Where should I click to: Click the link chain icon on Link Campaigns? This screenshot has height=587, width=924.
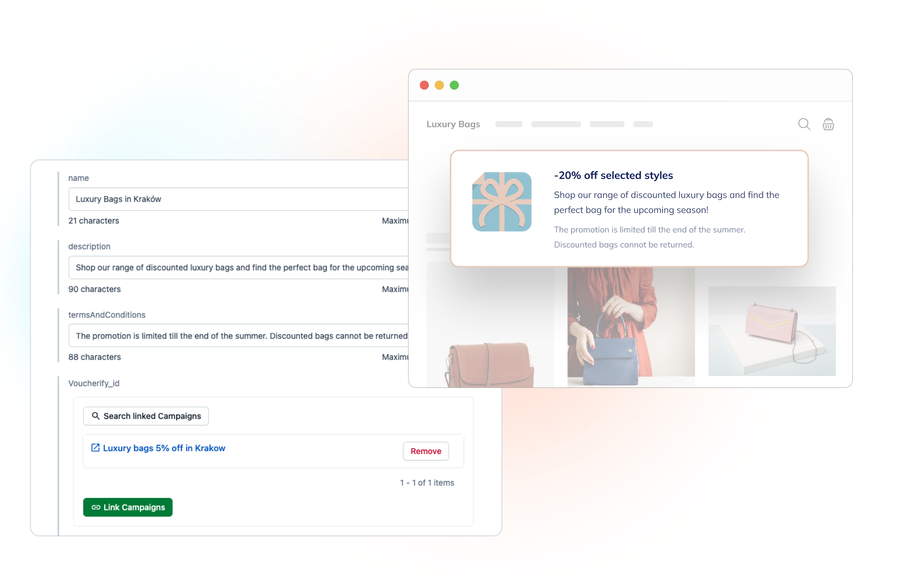(x=96, y=507)
